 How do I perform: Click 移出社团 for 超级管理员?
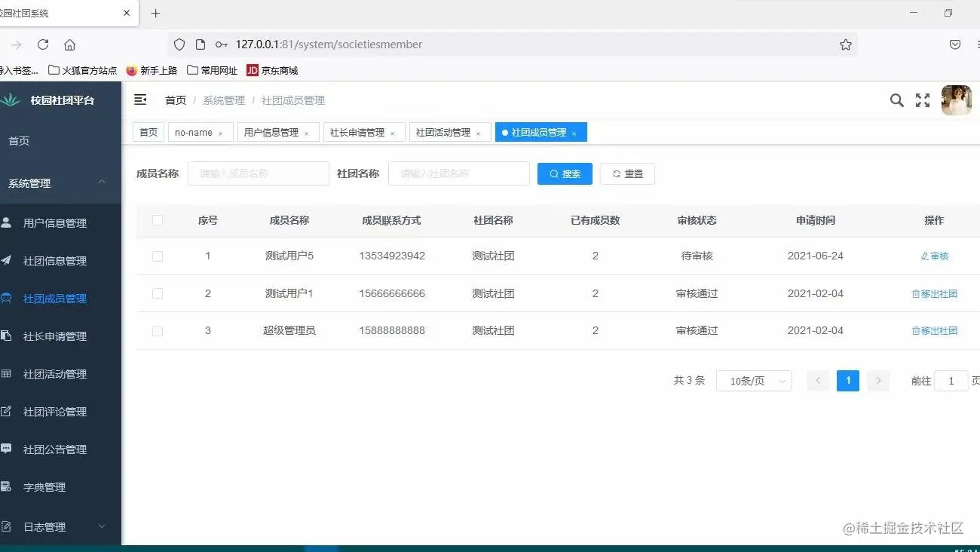point(935,330)
